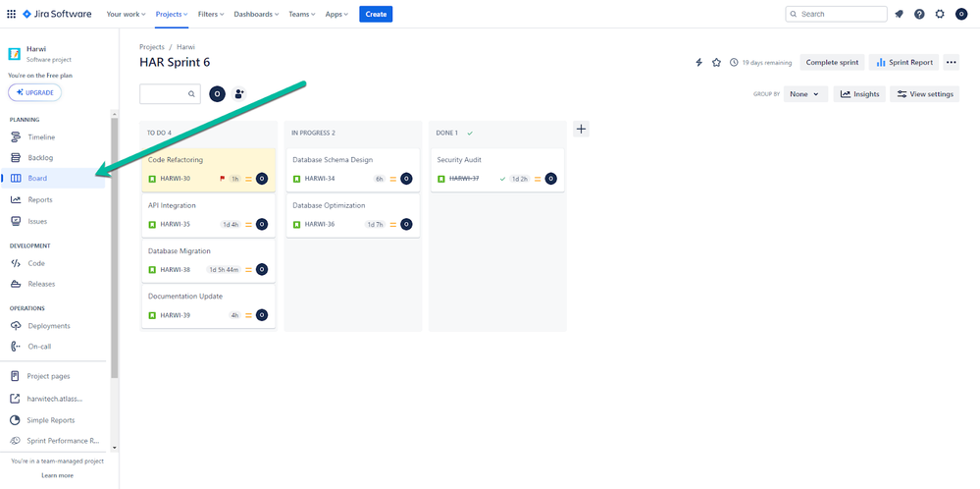Open the Projects dropdown menu
Viewport: 980px width, 489px height.
tap(172, 14)
